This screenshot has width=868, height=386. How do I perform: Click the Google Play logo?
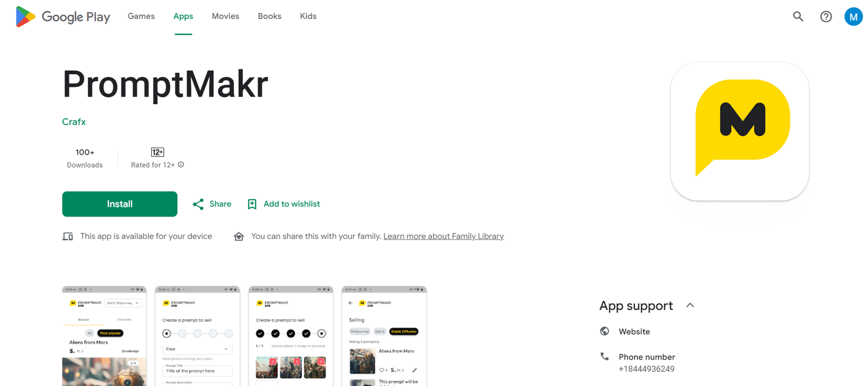coord(63,16)
